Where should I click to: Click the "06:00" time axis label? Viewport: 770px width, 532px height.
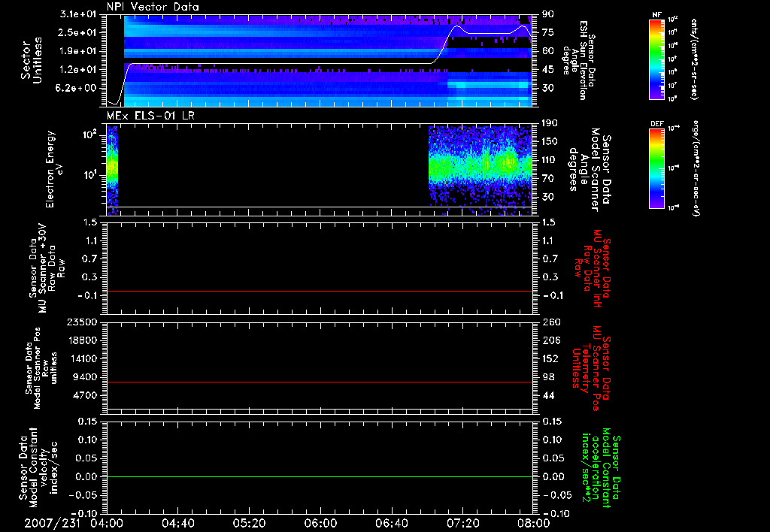point(320,523)
